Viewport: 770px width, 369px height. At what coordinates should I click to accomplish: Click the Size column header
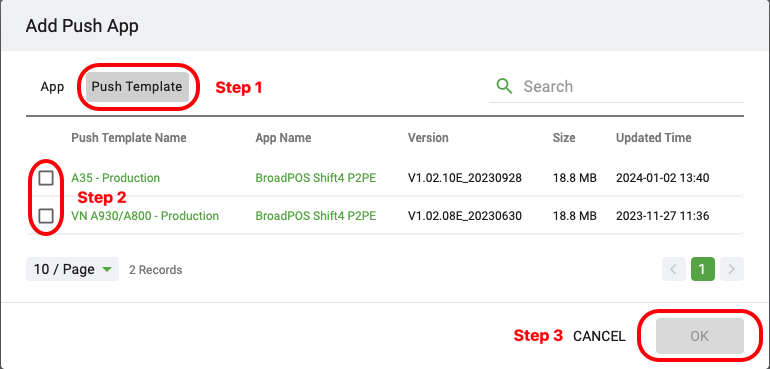pyautogui.click(x=564, y=138)
